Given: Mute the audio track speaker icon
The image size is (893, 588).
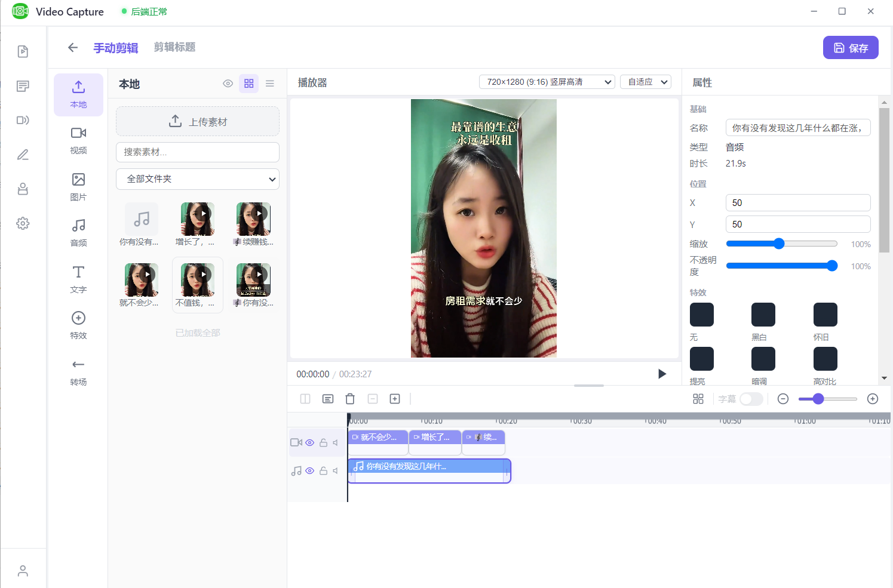Looking at the screenshot, I should pos(336,470).
